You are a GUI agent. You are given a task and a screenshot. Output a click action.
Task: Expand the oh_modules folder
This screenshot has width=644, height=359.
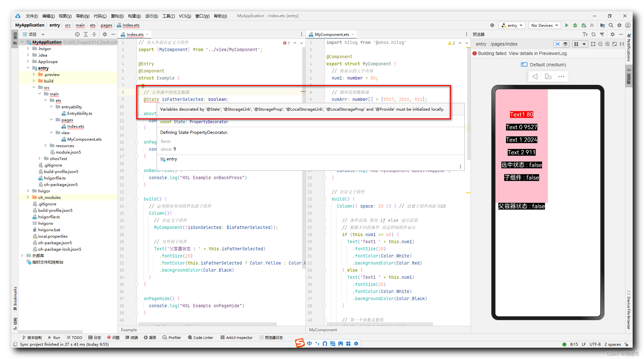[28, 197]
